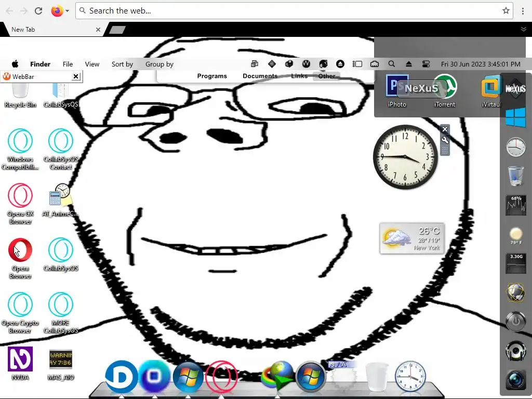The image size is (532, 399).
Task: Select the Other tab
Action: coord(327,76)
